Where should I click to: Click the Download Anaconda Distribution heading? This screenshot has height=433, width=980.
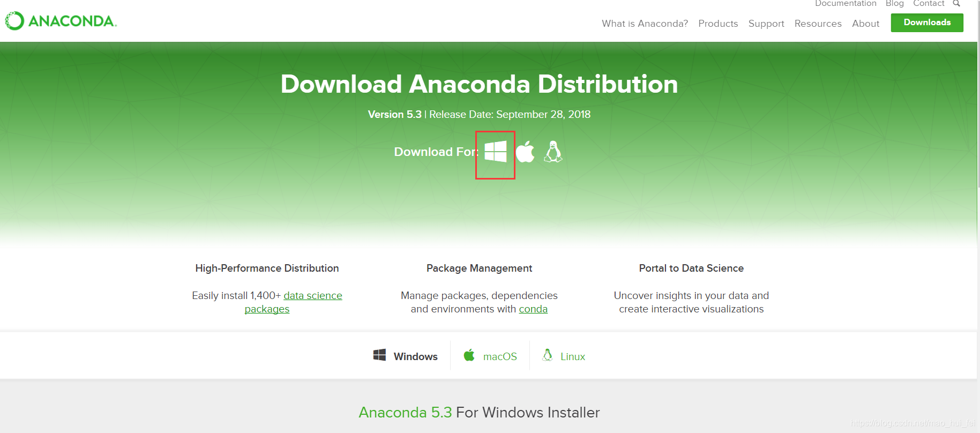coord(479,84)
